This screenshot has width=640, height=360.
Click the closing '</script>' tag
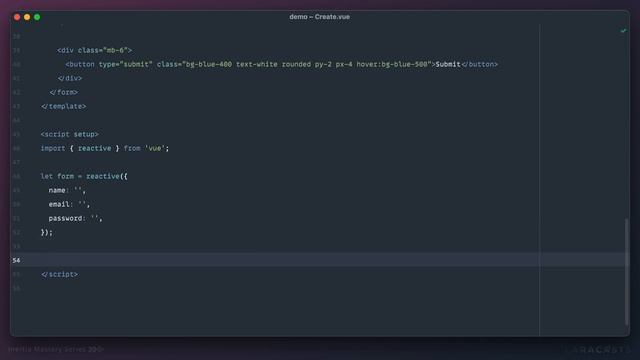pyautogui.click(x=59, y=274)
